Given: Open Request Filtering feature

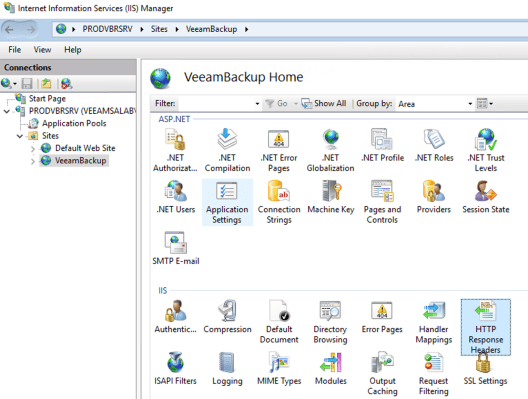Looking at the screenshot, I should click(434, 373).
